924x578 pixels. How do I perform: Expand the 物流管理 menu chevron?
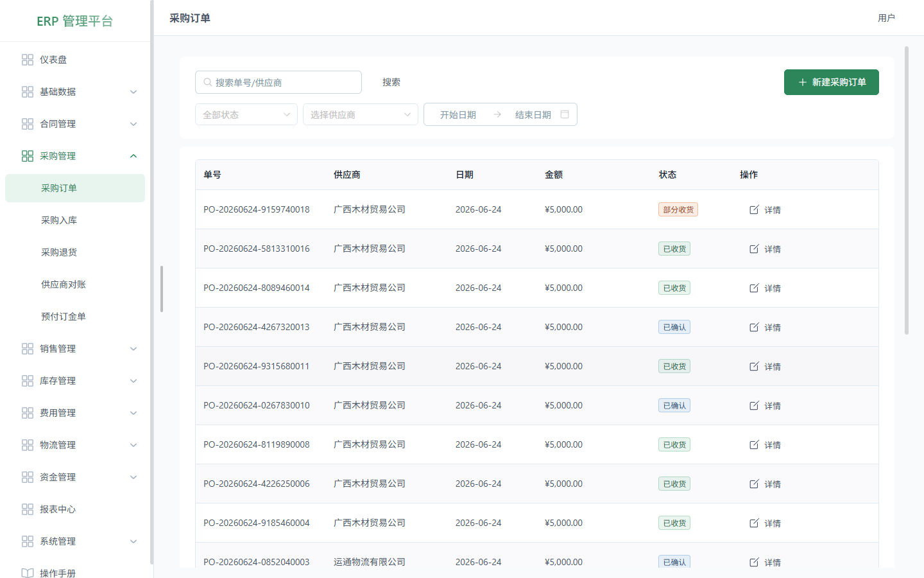coord(133,445)
